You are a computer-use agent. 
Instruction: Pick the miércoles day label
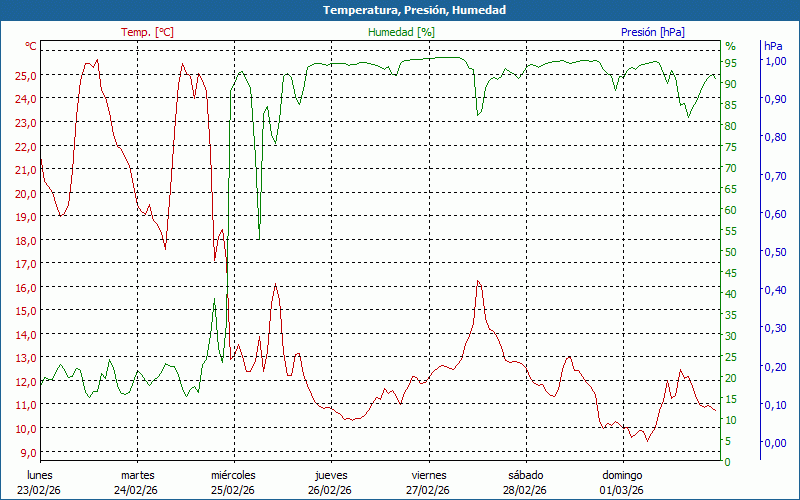233,475
